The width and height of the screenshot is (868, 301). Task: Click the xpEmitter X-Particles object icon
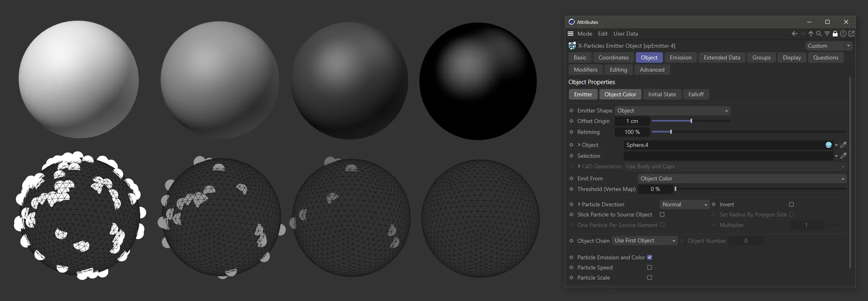[x=572, y=46]
